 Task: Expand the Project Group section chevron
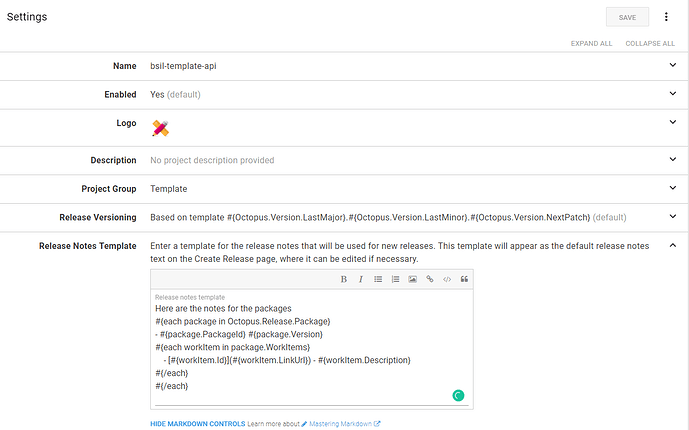tap(673, 188)
